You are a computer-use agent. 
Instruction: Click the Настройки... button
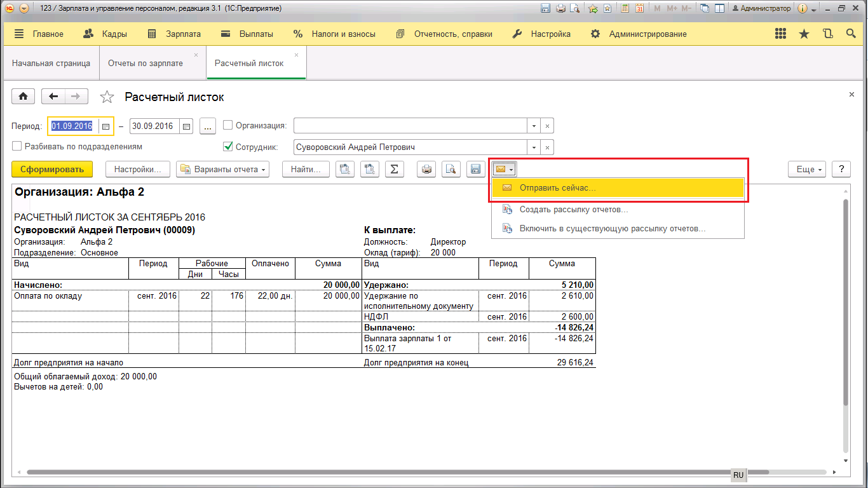pyautogui.click(x=138, y=169)
